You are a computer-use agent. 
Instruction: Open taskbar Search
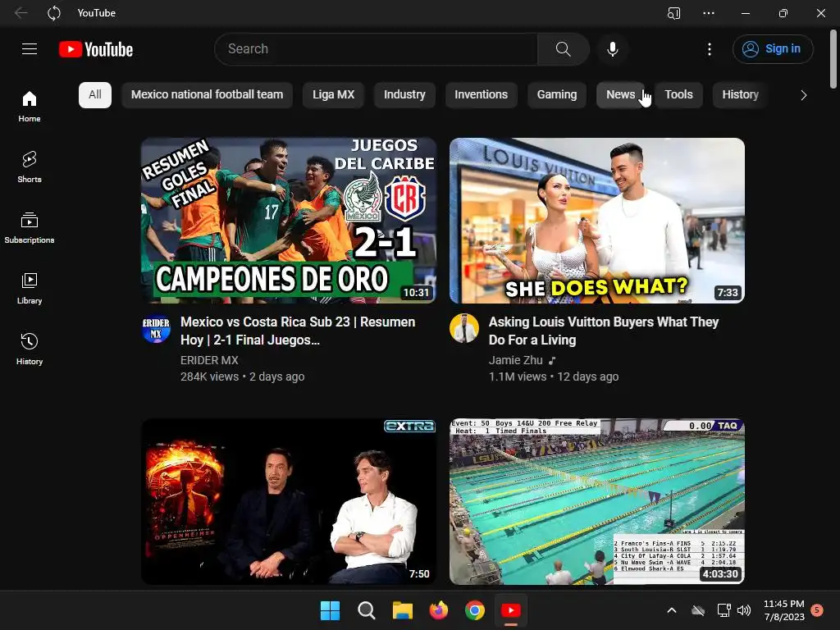pyautogui.click(x=367, y=610)
